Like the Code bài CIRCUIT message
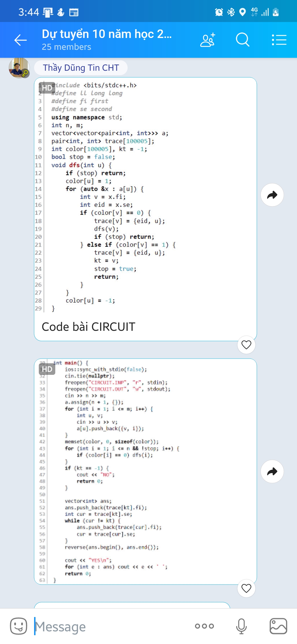Screen dimensions: 297x644 click(x=246, y=345)
